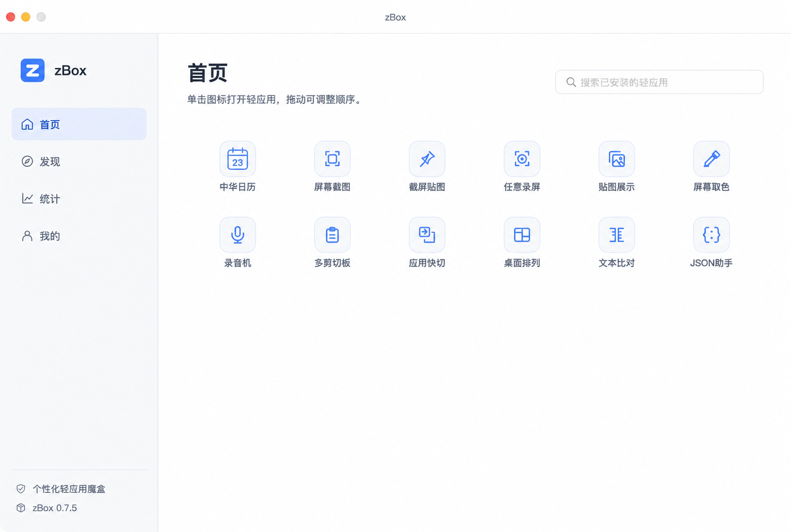The height and width of the screenshot is (532, 791).
Task: Close the zBox window with the red button
Action: click(11, 17)
